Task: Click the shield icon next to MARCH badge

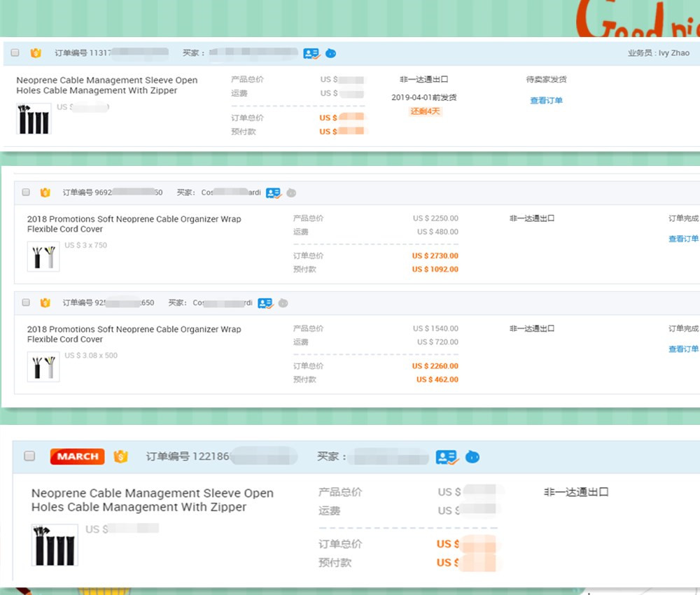Action: pos(120,456)
